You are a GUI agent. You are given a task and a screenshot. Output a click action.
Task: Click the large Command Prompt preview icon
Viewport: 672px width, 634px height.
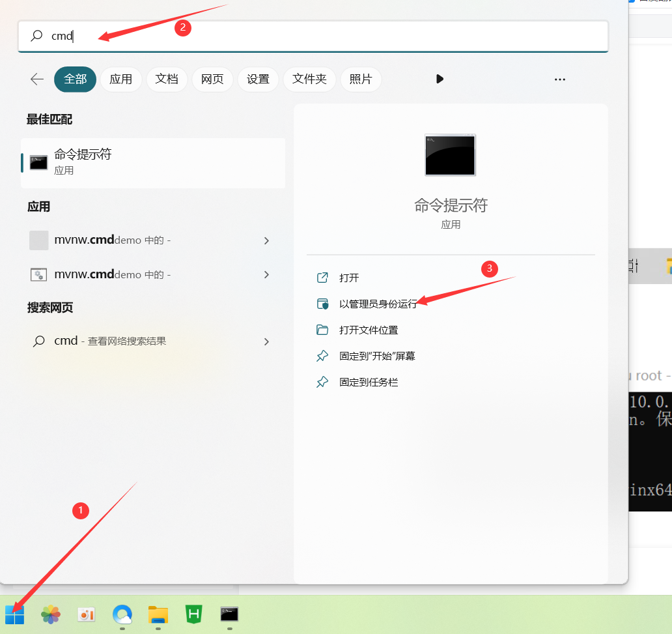pyautogui.click(x=451, y=155)
